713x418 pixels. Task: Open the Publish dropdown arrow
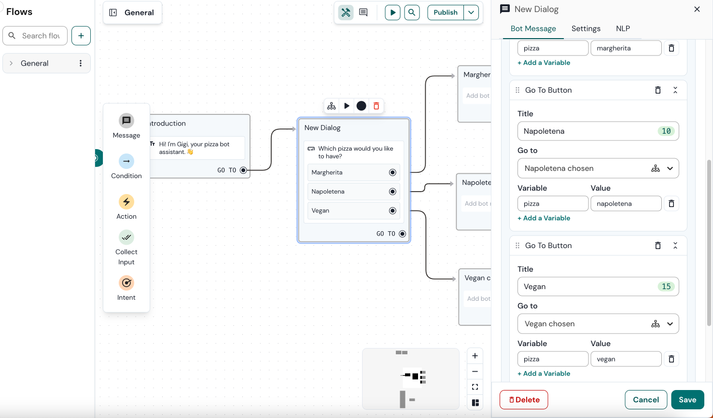click(x=471, y=13)
